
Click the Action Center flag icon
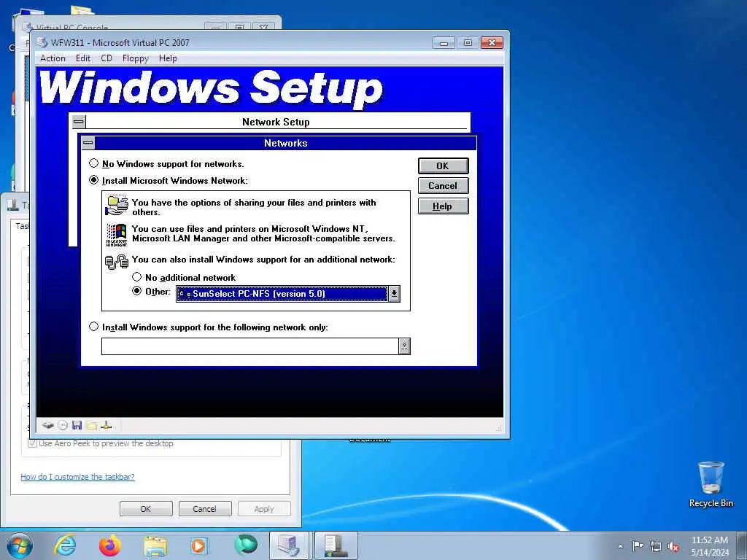pos(638,546)
